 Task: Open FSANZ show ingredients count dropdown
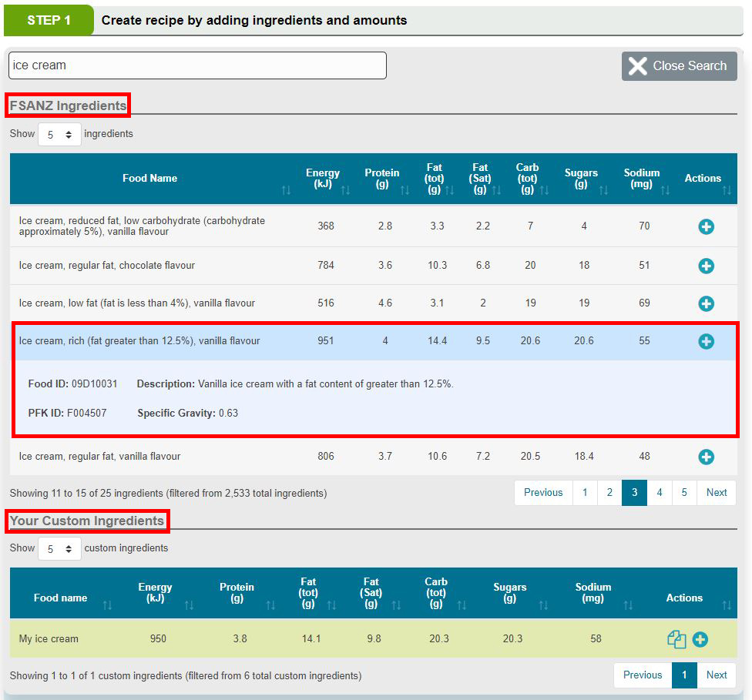pos(59,135)
